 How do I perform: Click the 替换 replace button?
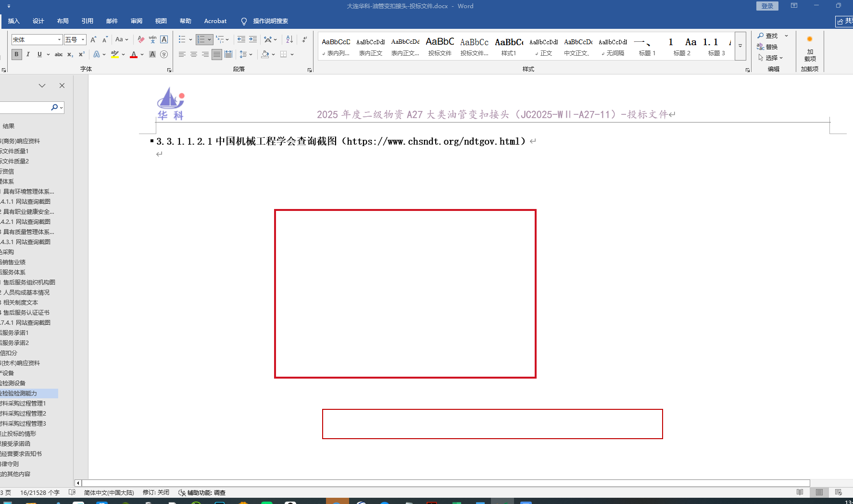pos(768,47)
